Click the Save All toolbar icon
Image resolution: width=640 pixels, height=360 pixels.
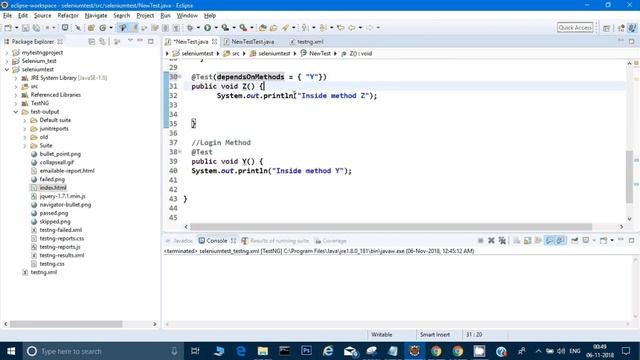point(36,28)
